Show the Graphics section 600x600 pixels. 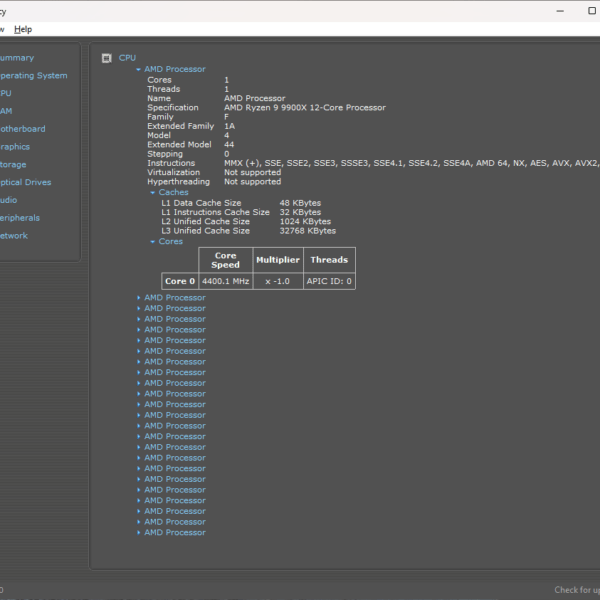click(x=15, y=147)
